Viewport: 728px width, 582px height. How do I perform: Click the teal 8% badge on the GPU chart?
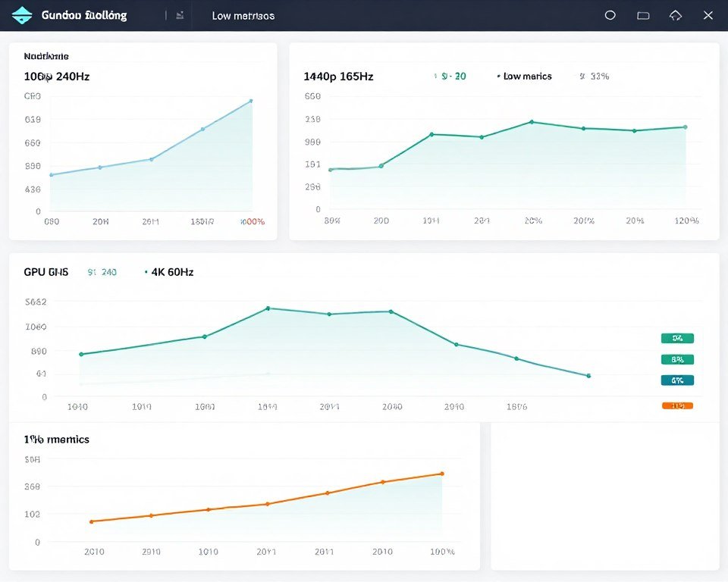pyautogui.click(x=677, y=359)
